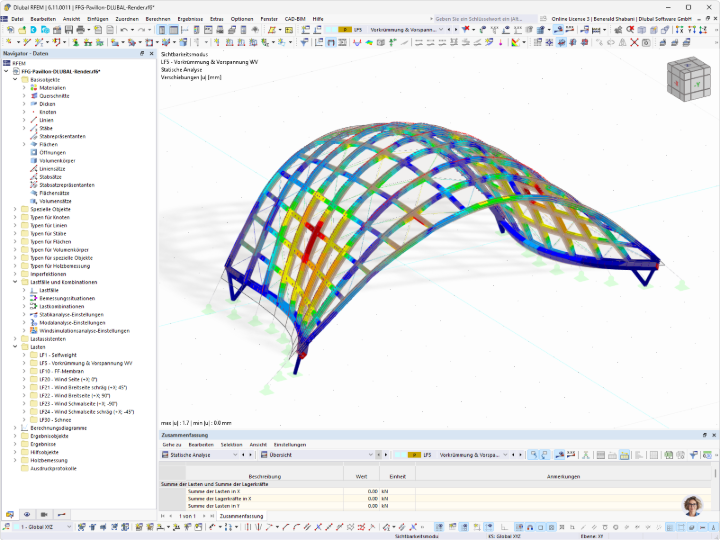Click the virtual assistant avatar icon
Viewport: 720px width, 540px height.
(x=693, y=506)
